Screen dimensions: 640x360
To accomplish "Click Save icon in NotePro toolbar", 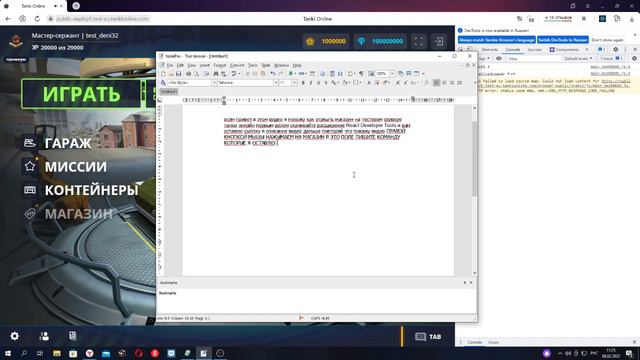I will click(178, 74).
